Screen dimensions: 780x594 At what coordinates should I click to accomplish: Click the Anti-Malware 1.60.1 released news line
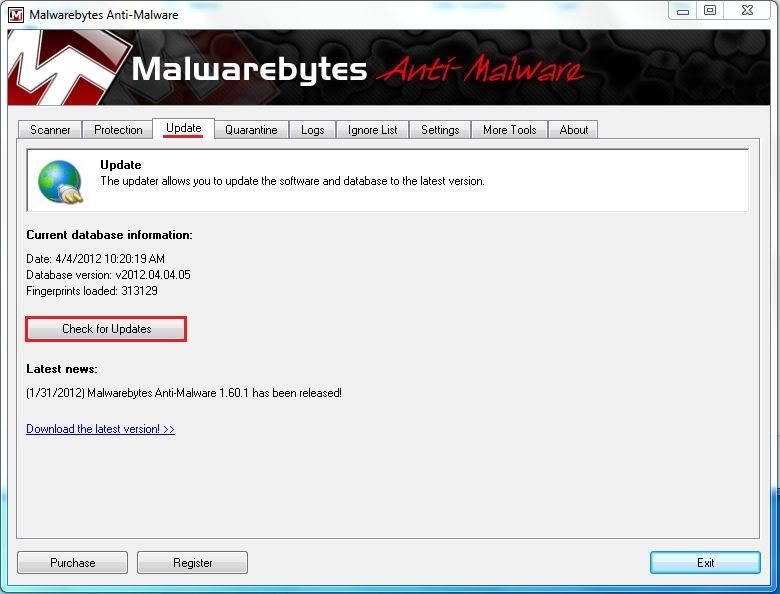(x=184, y=393)
